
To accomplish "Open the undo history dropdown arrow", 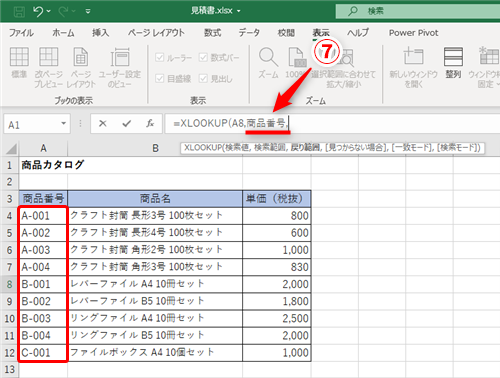I will pyautogui.click(x=49, y=11).
